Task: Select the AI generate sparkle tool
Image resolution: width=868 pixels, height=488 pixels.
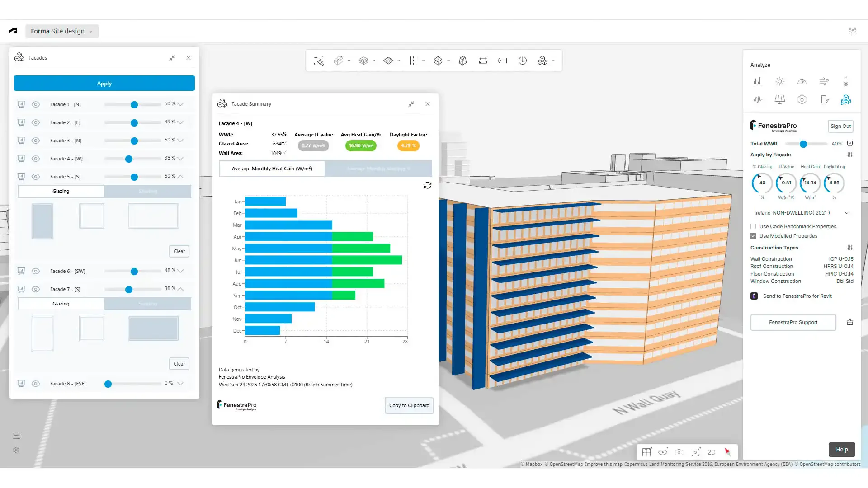Action: pyautogui.click(x=319, y=61)
